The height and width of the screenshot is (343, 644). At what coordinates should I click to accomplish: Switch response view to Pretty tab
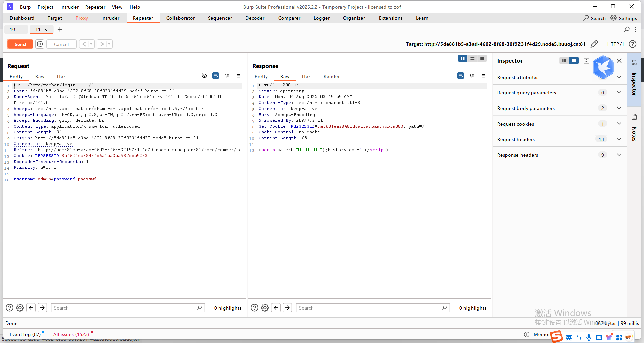tap(261, 76)
